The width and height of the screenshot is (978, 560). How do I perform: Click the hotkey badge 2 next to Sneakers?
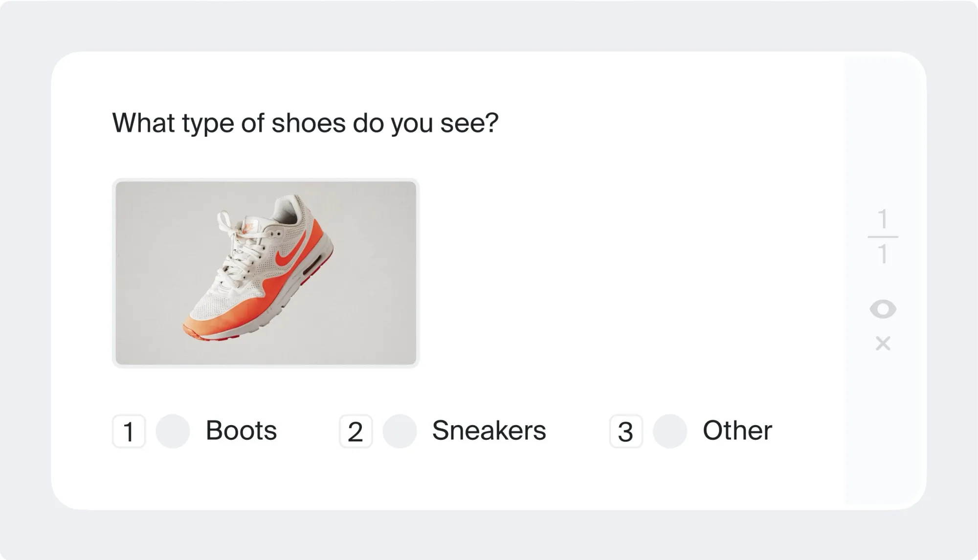click(356, 431)
